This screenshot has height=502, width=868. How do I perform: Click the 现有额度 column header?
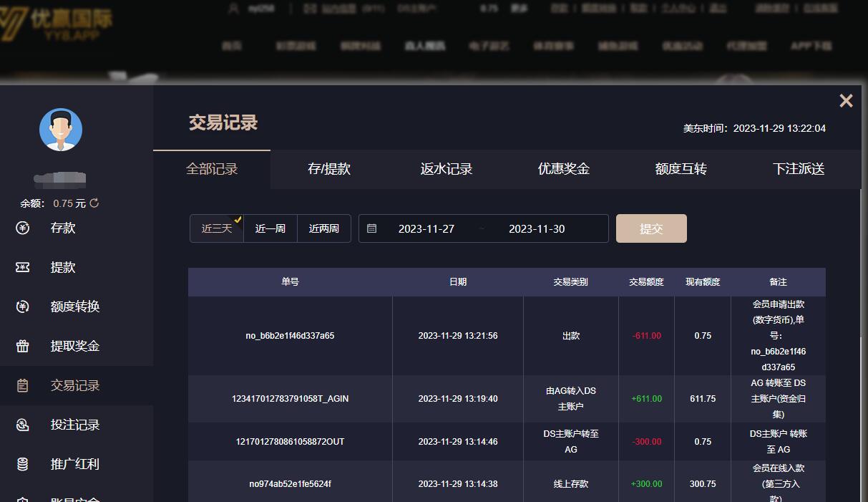coord(703,282)
